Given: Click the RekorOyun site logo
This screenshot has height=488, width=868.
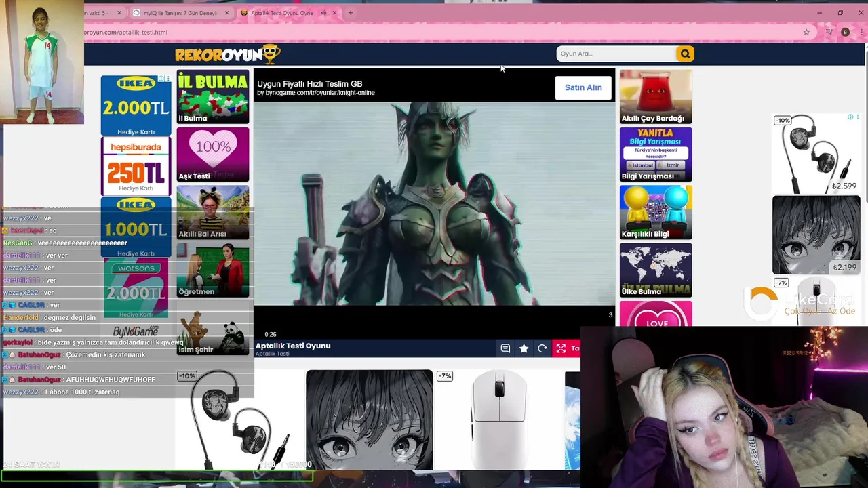Looking at the screenshot, I should [227, 54].
